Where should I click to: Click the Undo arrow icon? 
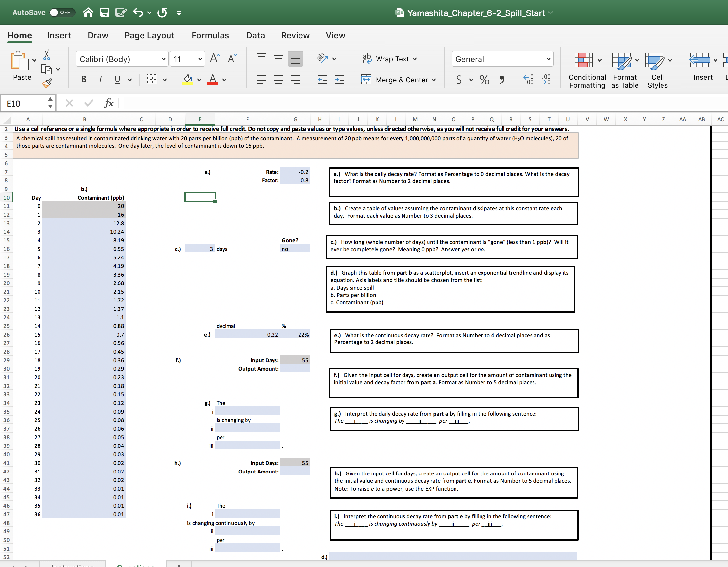click(138, 13)
